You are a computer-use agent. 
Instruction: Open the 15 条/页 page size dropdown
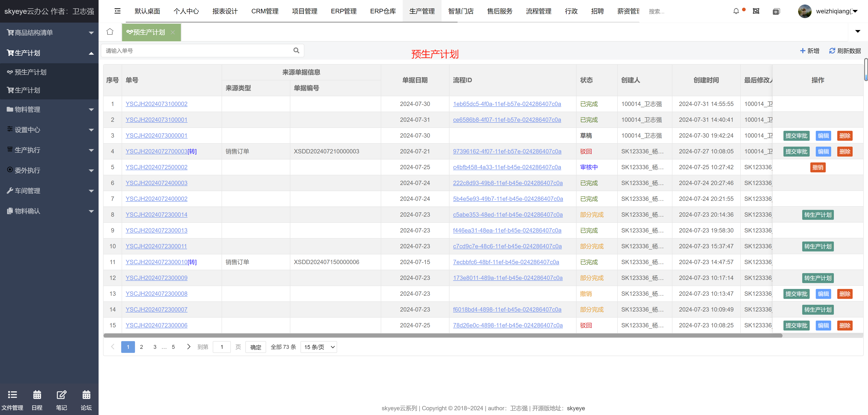point(318,347)
